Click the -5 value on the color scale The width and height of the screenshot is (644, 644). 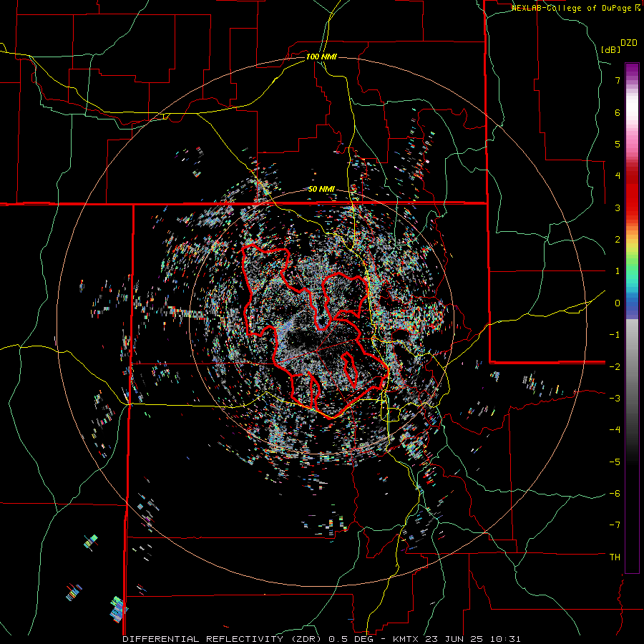pyautogui.click(x=615, y=462)
